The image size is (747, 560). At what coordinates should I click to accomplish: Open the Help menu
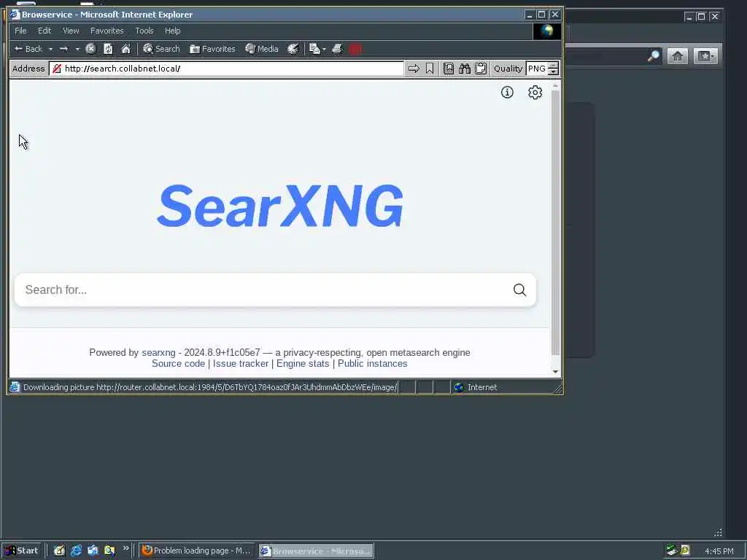click(x=172, y=31)
